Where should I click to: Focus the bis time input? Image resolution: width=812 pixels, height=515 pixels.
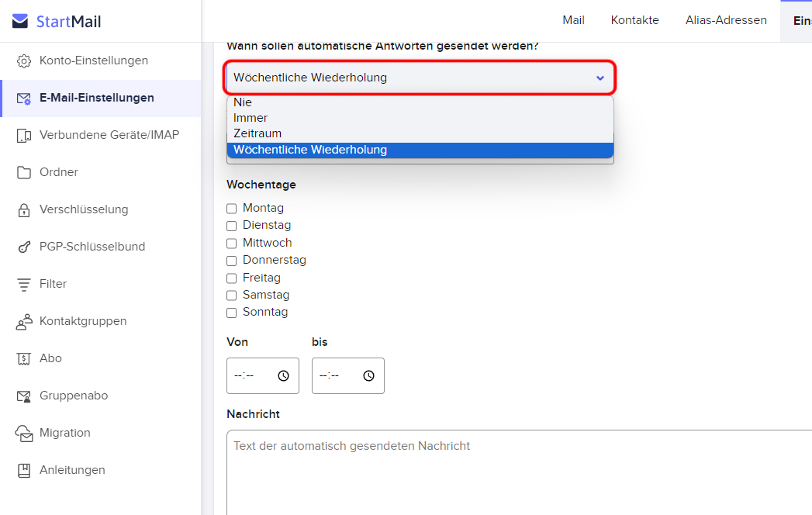point(348,375)
